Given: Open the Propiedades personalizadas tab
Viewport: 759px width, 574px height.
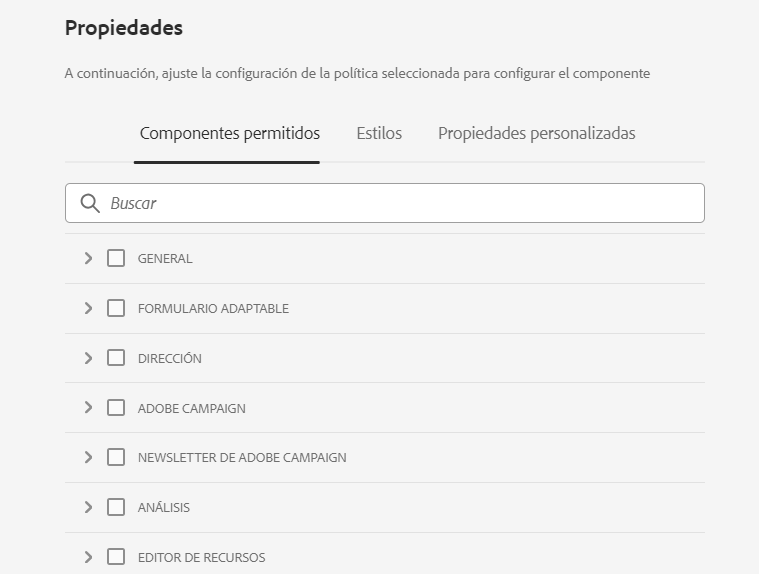Looking at the screenshot, I should [536, 133].
